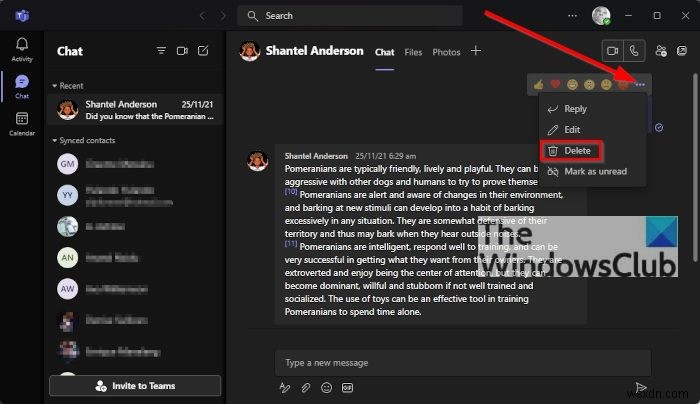Screen dimensions: 700x404
Task: Click the conversation vertical scrollbar
Action: tap(695, 167)
